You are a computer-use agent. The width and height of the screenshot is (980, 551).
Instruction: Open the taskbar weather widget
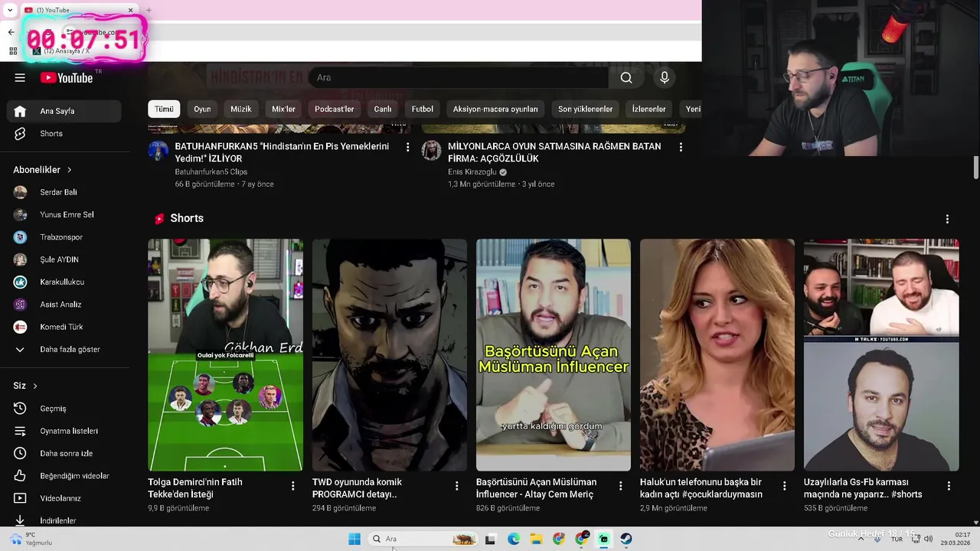coord(31,539)
